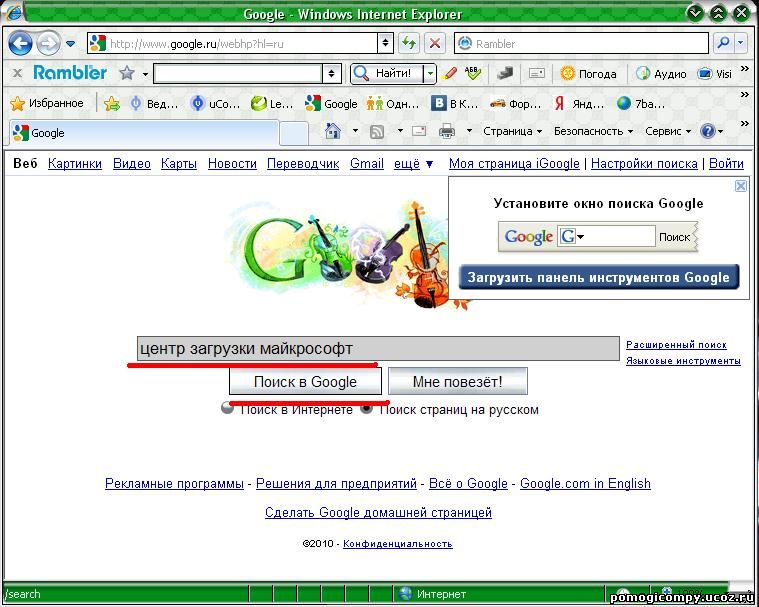
Task: Open the Print dropdown arrow
Action: point(469,131)
